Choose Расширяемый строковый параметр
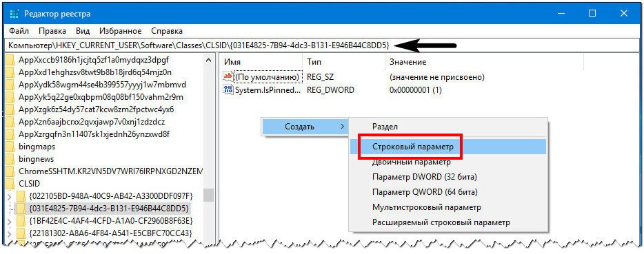This screenshot has height=254, width=644. coord(448,222)
